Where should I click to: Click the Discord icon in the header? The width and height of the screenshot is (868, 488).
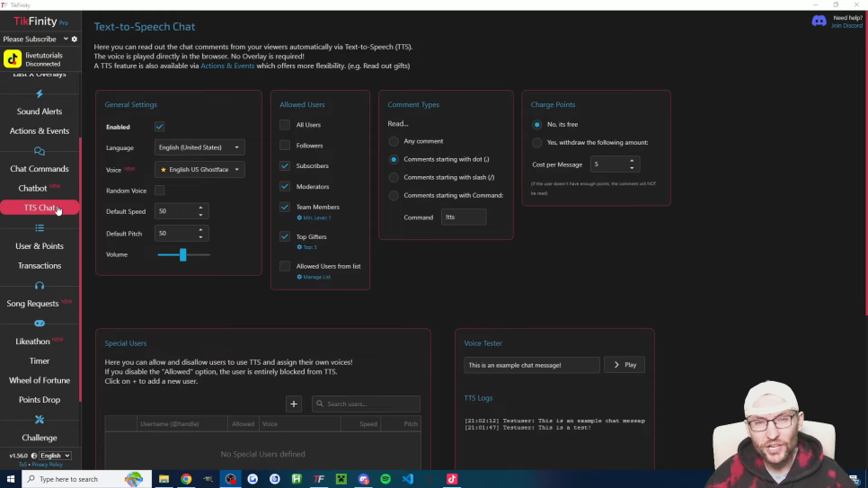[819, 21]
